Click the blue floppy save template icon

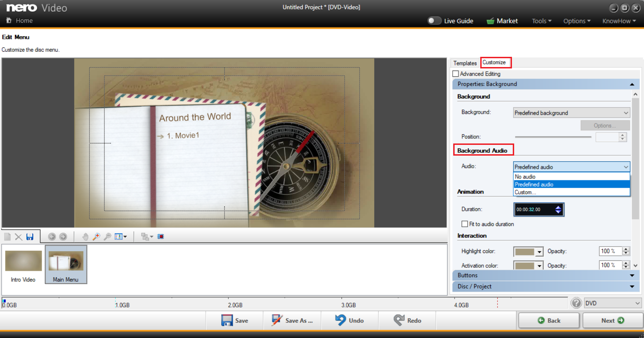30,237
